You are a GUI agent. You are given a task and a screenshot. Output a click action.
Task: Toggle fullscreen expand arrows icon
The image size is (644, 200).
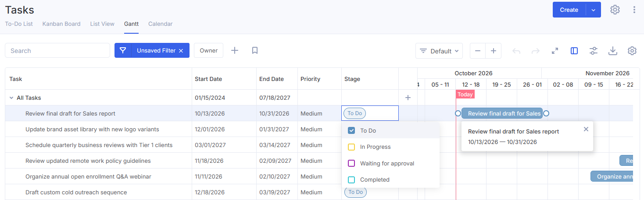(555, 51)
